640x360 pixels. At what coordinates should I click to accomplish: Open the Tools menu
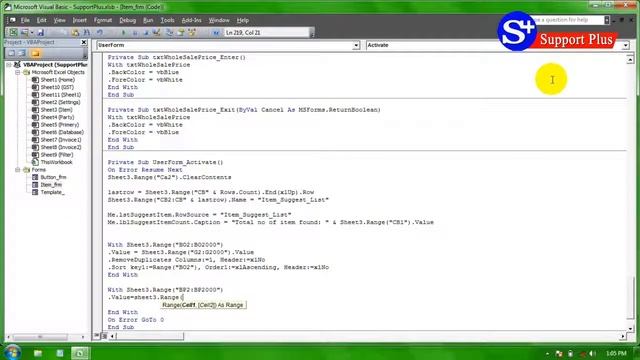click(x=167, y=20)
